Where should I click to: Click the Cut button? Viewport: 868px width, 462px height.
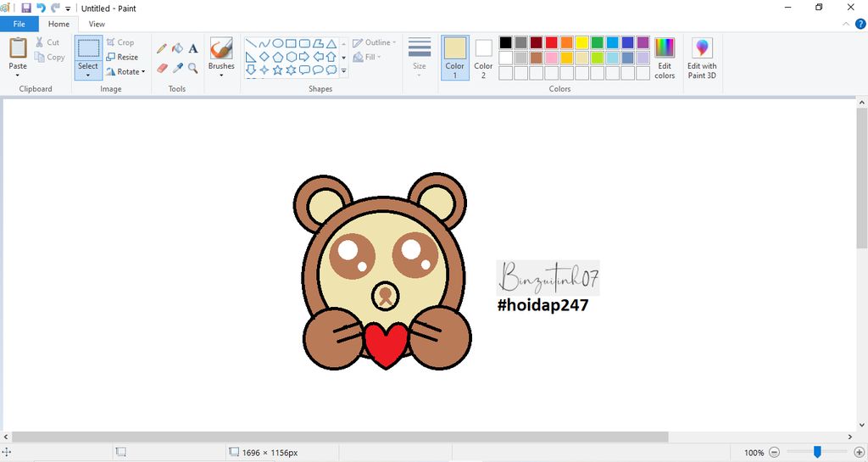pos(47,42)
